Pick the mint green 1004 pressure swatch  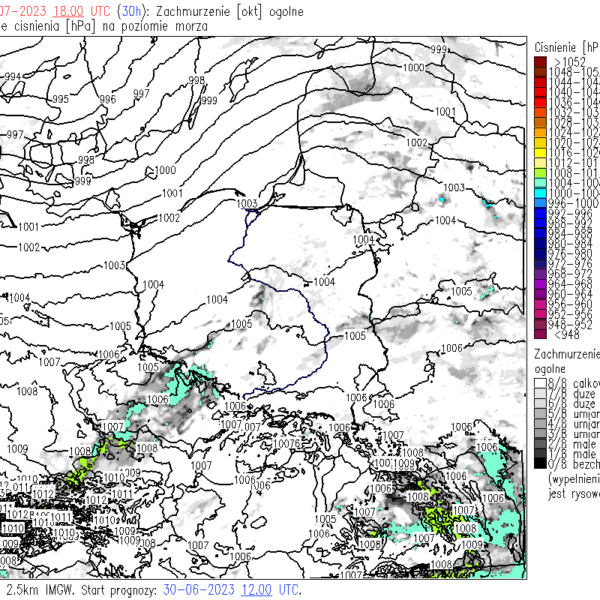(x=540, y=183)
